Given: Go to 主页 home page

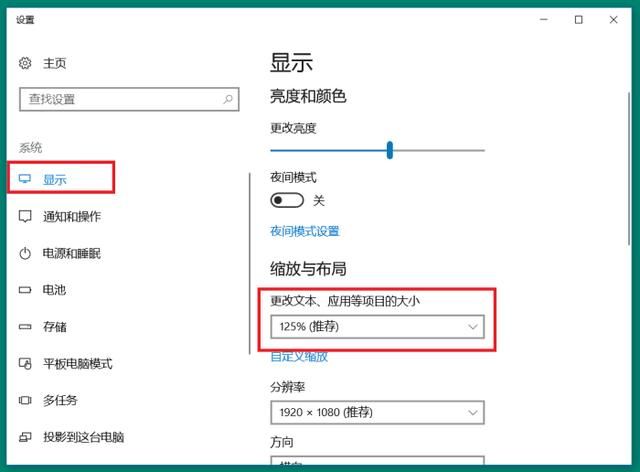Looking at the screenshot, I should 55,63.
